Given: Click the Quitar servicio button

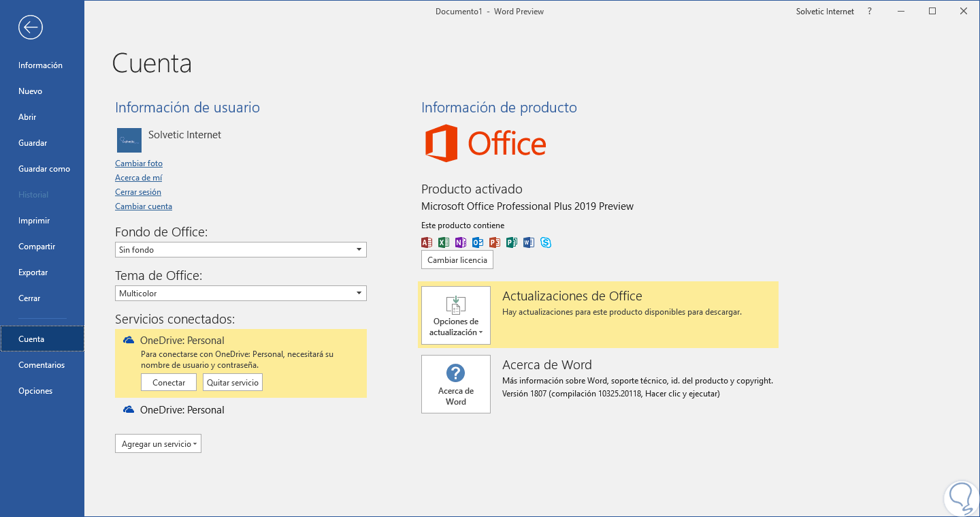Looking at the screenshot, I should [x=233, y=383].
